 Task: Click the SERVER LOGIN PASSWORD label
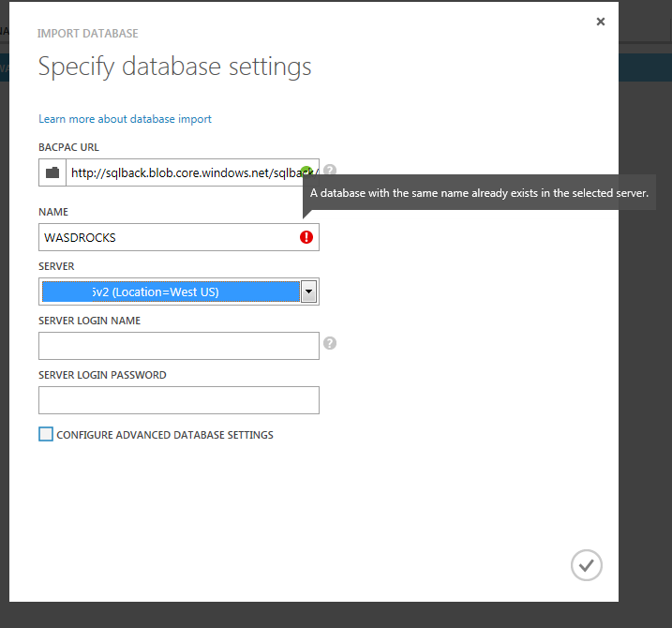[x=102, y=375]
